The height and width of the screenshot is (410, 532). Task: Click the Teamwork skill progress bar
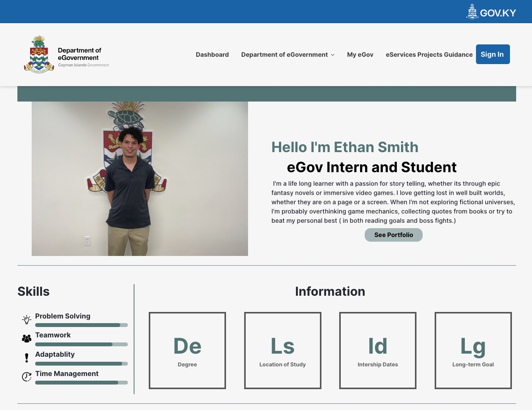click(81, 344)
